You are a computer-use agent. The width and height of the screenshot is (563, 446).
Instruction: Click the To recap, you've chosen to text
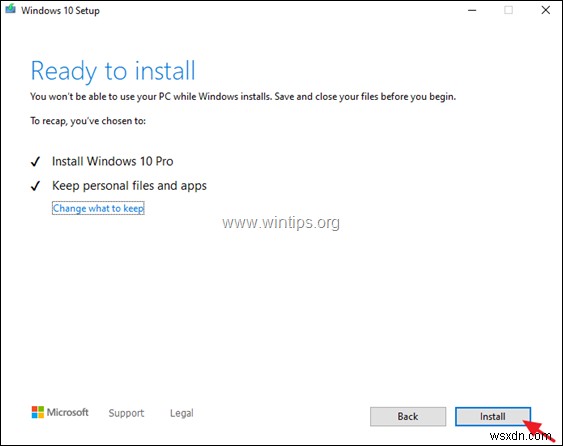coord(88,121)
